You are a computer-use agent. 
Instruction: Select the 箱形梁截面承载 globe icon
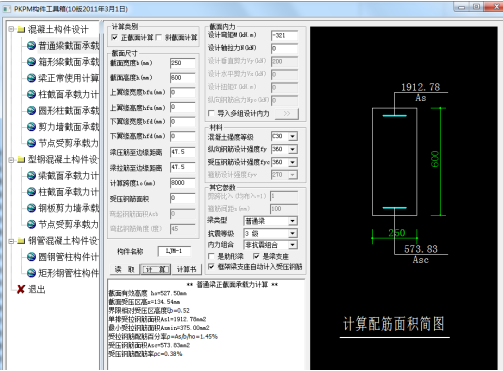[x=31, y=62]
